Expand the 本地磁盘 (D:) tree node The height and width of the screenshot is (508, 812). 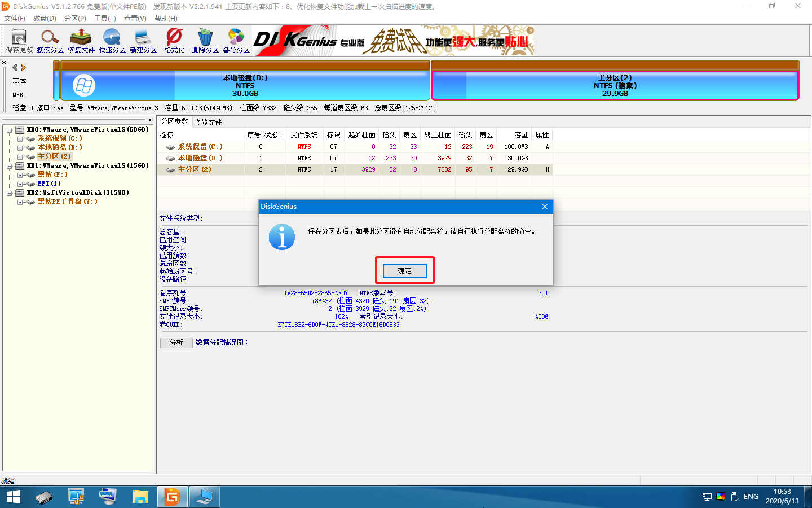[20, 148]
